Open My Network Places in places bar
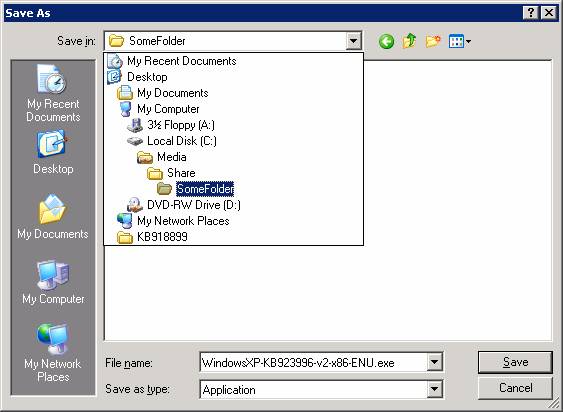Viewport: 563px width, 412px height. pos(53,353)
